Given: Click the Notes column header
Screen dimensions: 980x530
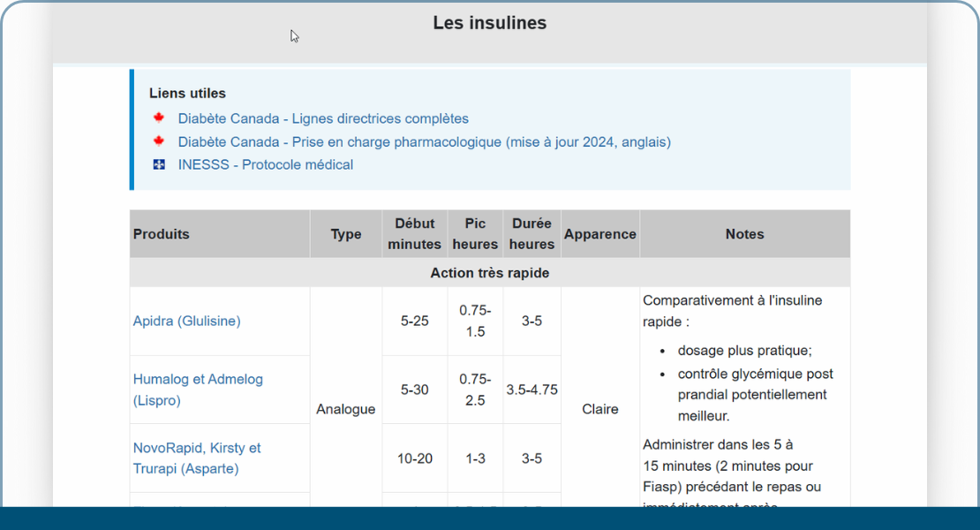Looking at the screenshot, I should (744, 233).
